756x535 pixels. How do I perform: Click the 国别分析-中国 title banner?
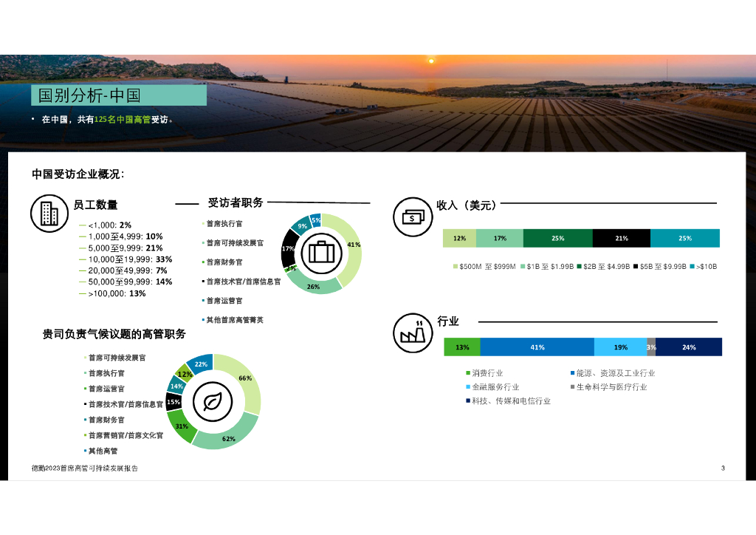[x=119, y=95]
